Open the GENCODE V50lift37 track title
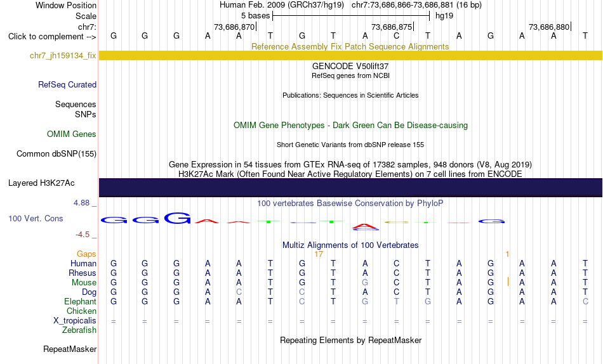 tap(350, 67)
